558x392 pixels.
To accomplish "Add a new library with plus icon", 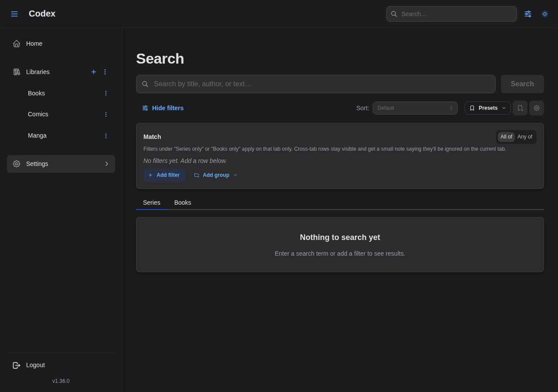I will tap(94, 72).
